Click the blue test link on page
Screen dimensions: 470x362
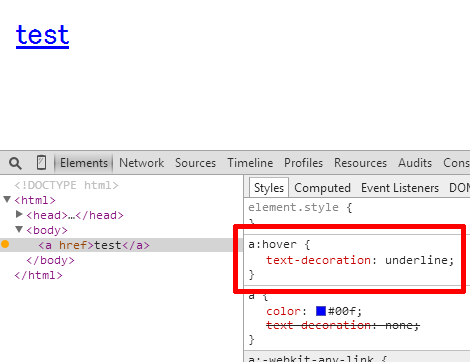(42, 35)
